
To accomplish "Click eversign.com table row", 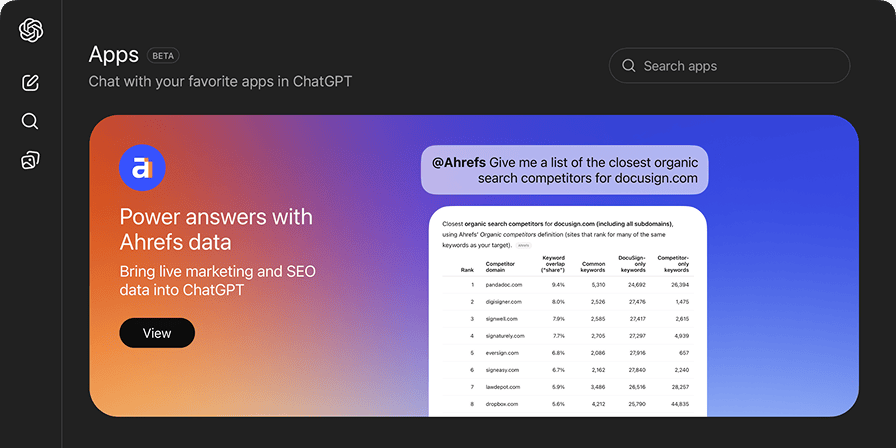I will (567, 353).
